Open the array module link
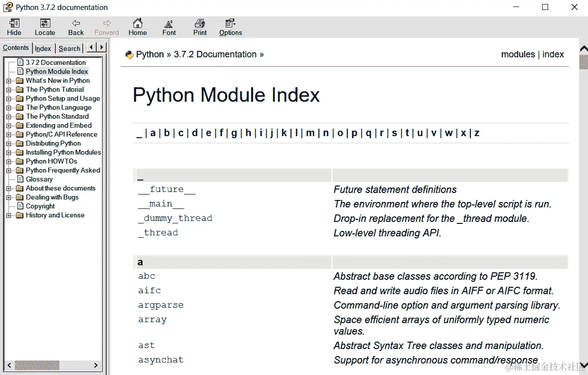The height and width of the screenshot is (375, 588). [152, 320]
